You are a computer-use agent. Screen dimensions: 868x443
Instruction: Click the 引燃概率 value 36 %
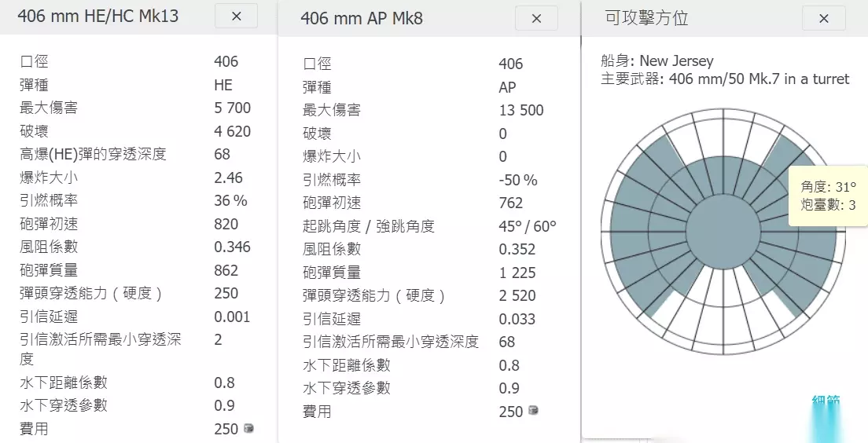click(230, 200)
